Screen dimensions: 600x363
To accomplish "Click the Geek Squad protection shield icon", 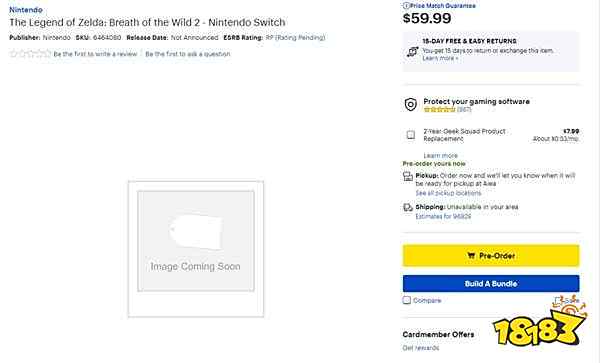I will click(411, 104).
